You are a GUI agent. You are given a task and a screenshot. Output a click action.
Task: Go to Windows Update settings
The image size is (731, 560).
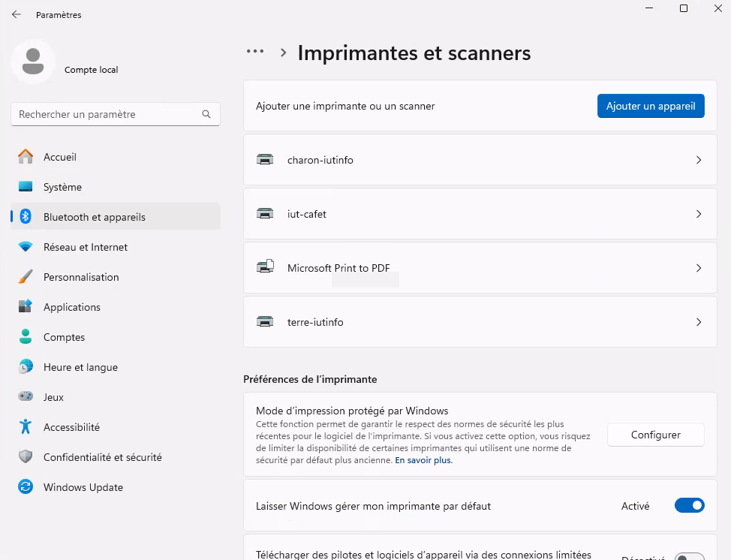pyautogui.click(x=115, y=486)
